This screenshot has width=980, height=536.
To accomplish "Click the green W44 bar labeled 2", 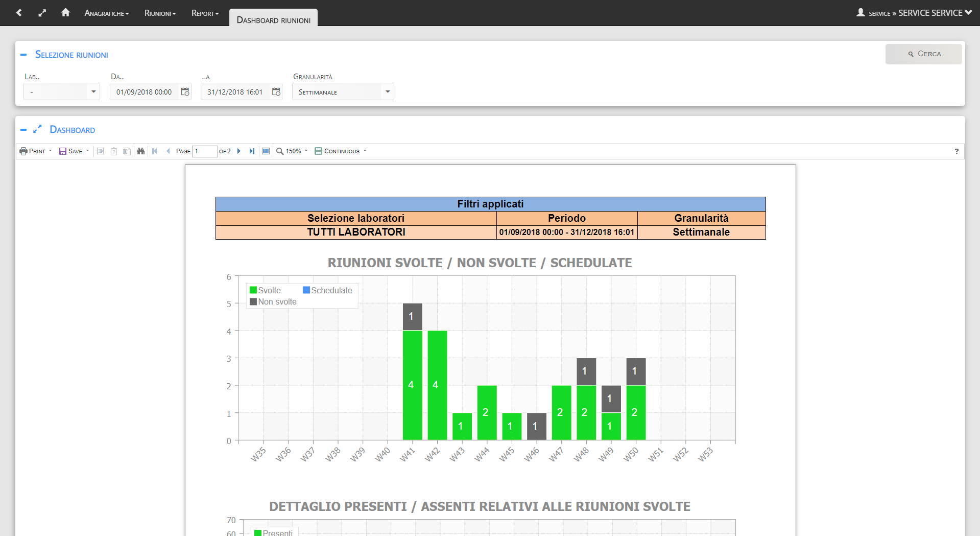I will pyautogui.click(x=487, y=413).
